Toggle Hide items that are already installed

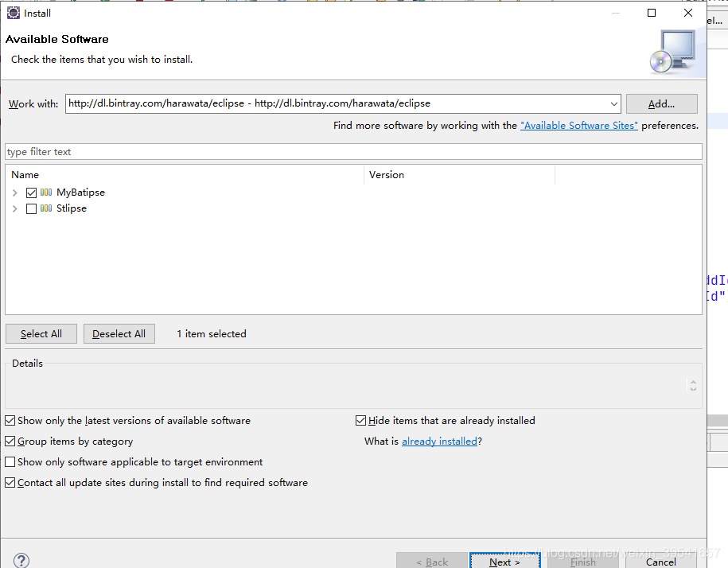pyautogui.click(x=360, y=420)
